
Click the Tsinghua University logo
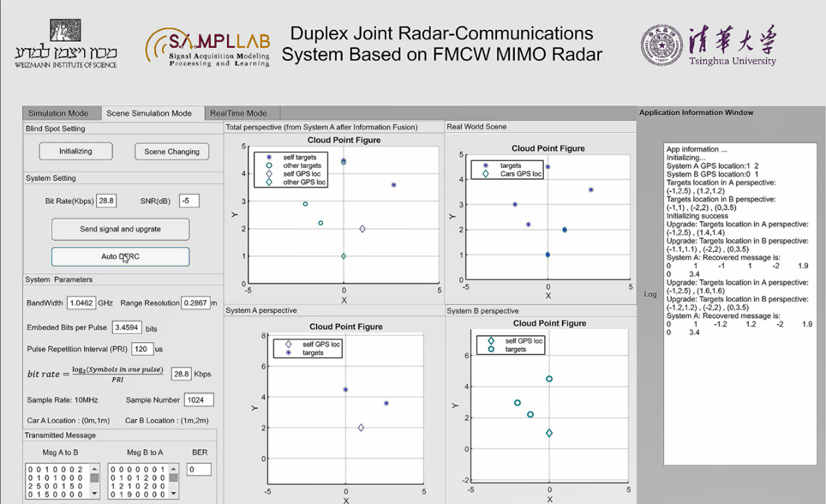coord(708,45)
